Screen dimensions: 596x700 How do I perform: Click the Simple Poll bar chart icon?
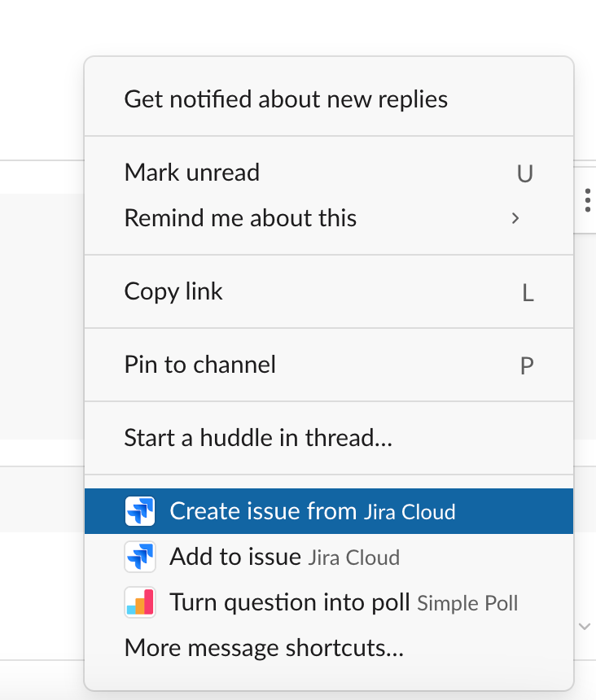tap(140, 602)
